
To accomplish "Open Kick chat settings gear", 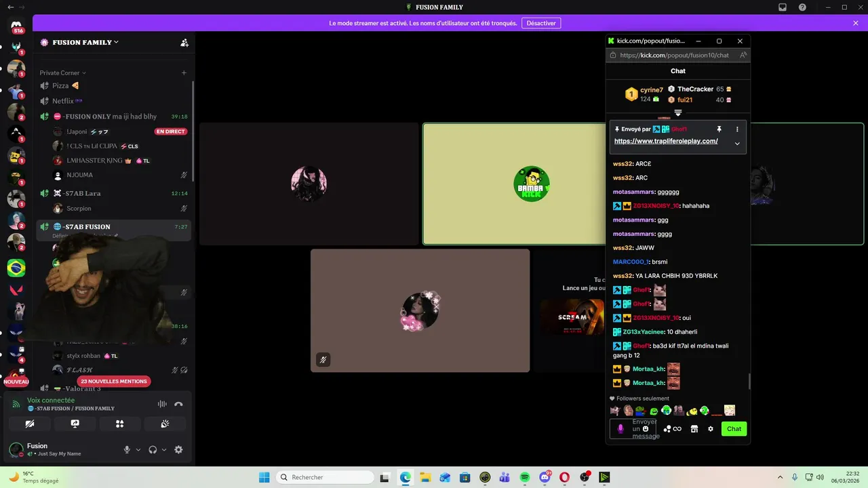I will click(x=711, y=428).
